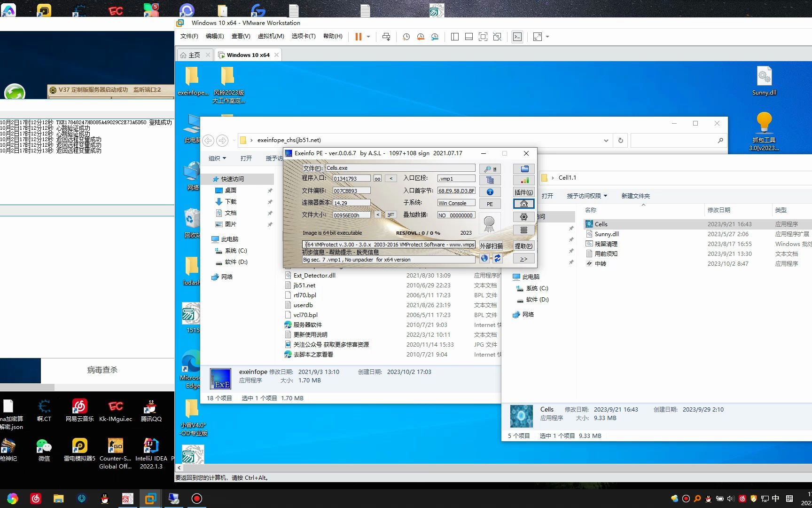812x508 pixels.
Task: Click the PE button in Exeinfo PE
Action: (x=490, y=204)
